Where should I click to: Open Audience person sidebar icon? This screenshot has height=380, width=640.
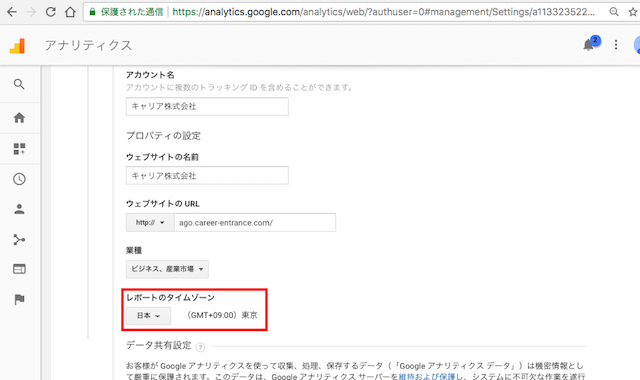point(19,209)
